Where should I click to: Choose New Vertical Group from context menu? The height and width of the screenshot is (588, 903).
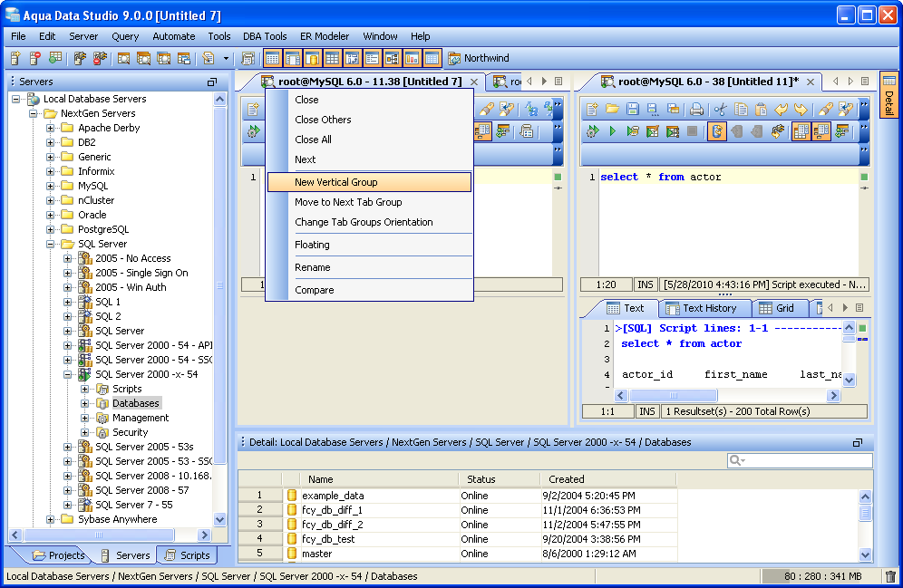[369, 182]
